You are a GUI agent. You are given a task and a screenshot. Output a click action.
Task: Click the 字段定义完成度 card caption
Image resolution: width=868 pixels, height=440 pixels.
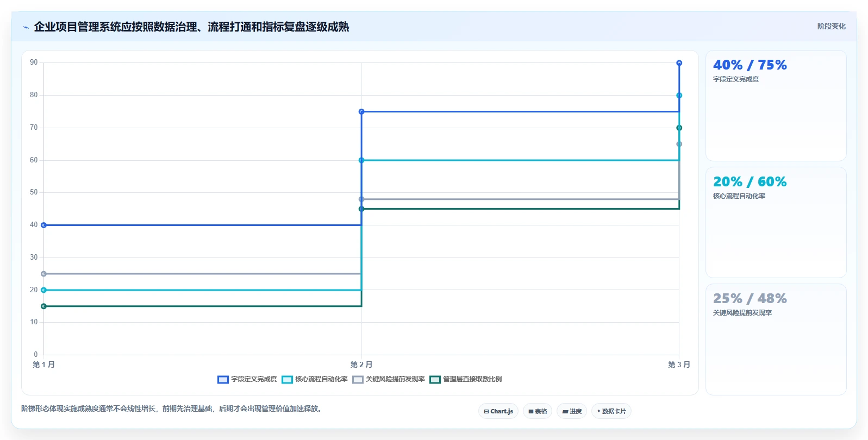coord(736,79)
